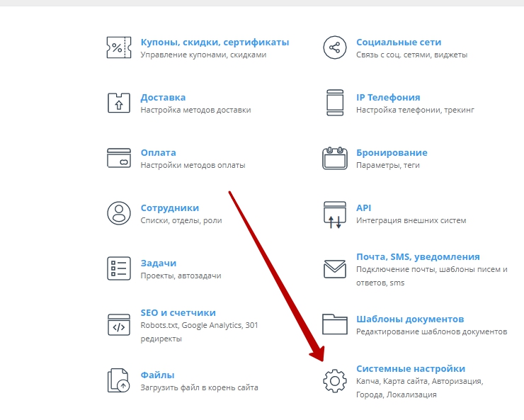Click the payment credit card icon
The width and height of the screenshot is (524, 420).
(x=118, y=158)
